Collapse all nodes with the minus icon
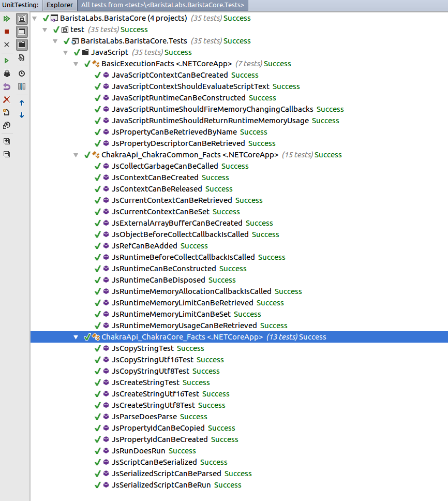The image size is (448, 501). click(x=6, y=154)
